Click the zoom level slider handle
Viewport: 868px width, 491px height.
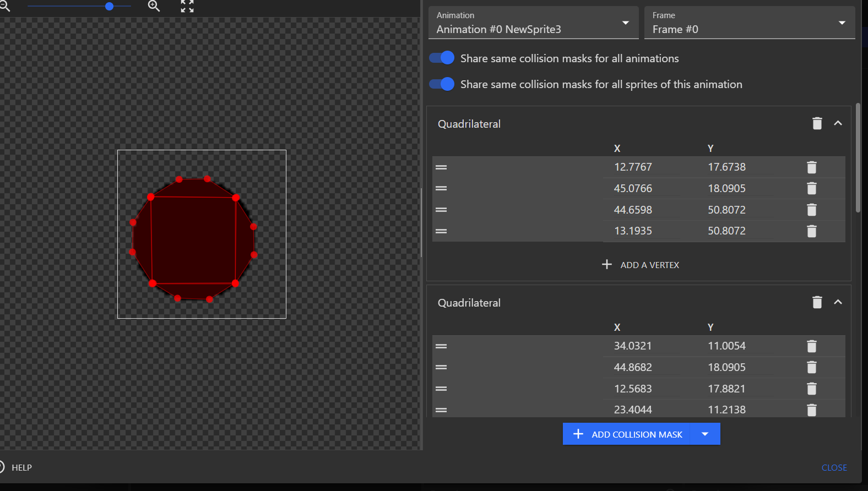tap(109, 6)
